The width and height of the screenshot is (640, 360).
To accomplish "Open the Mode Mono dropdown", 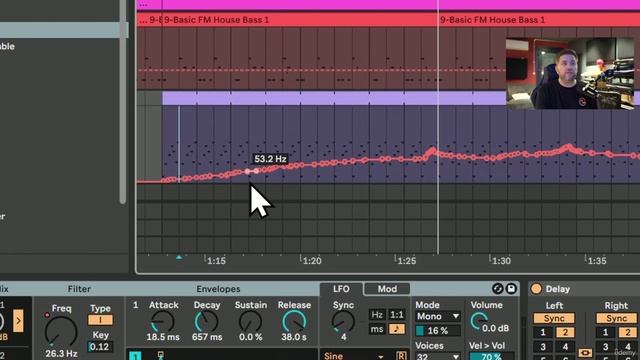I will (438, 316).
